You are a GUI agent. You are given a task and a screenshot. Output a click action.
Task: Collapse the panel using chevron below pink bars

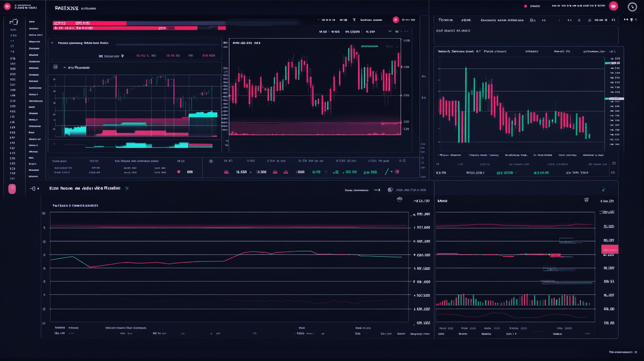53,43
